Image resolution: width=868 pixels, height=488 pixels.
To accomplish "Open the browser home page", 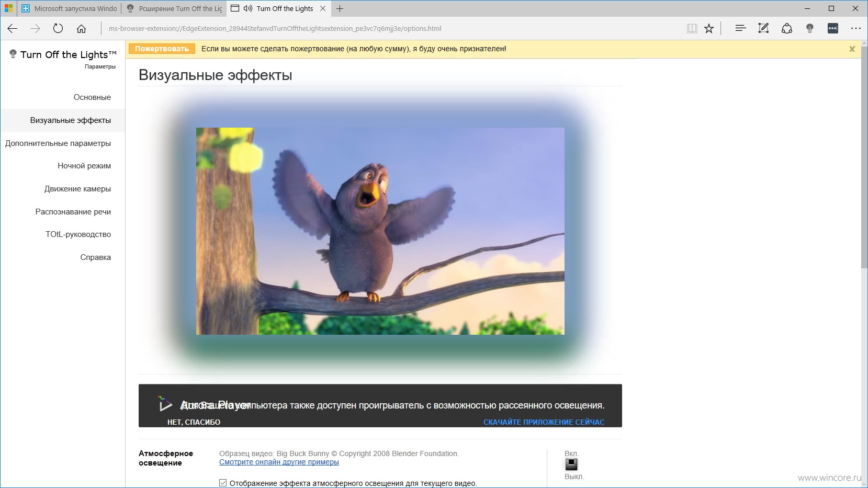I will pyautogui.click(x=82, y=29).
